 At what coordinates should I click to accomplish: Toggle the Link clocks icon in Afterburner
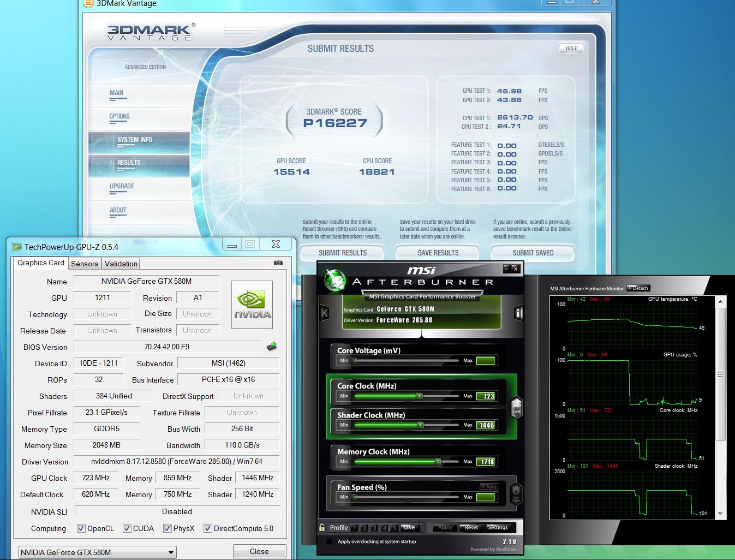(516, 407)
